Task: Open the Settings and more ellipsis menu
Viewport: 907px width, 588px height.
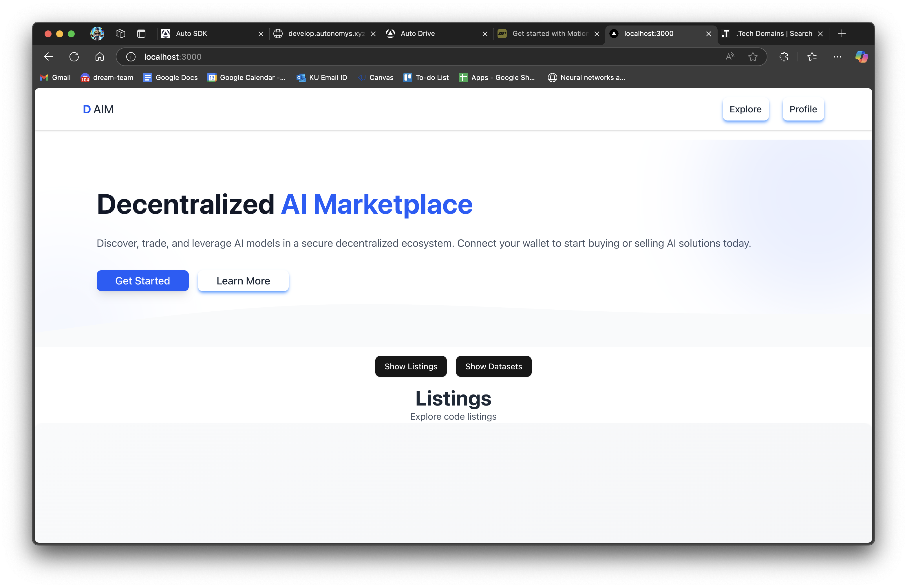Action: (x=837, y=57)
